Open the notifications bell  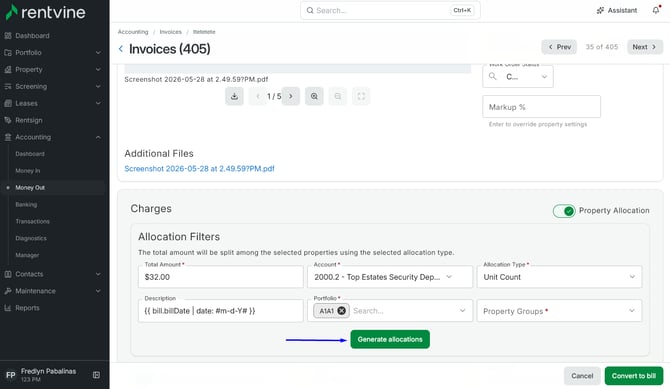[656, 10]
